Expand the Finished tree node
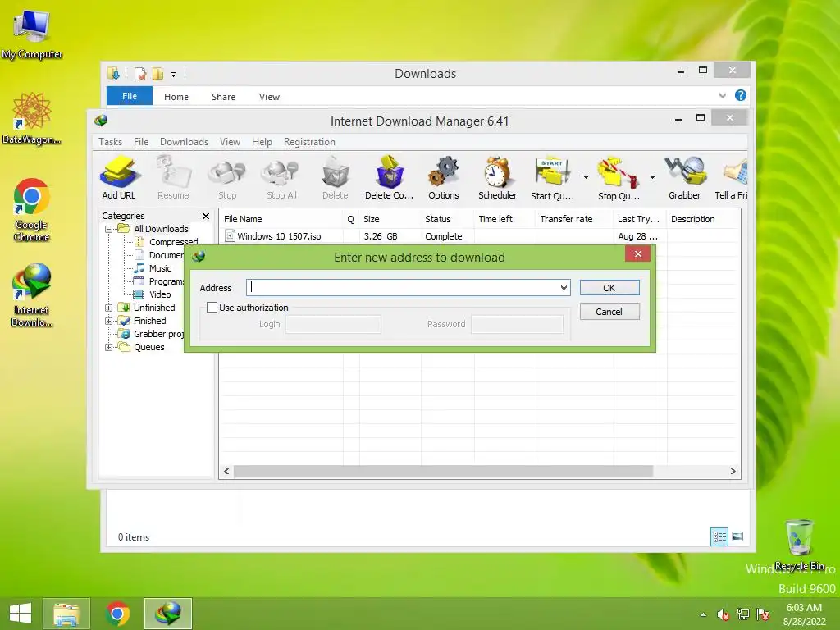 click(x=109, y=322)
